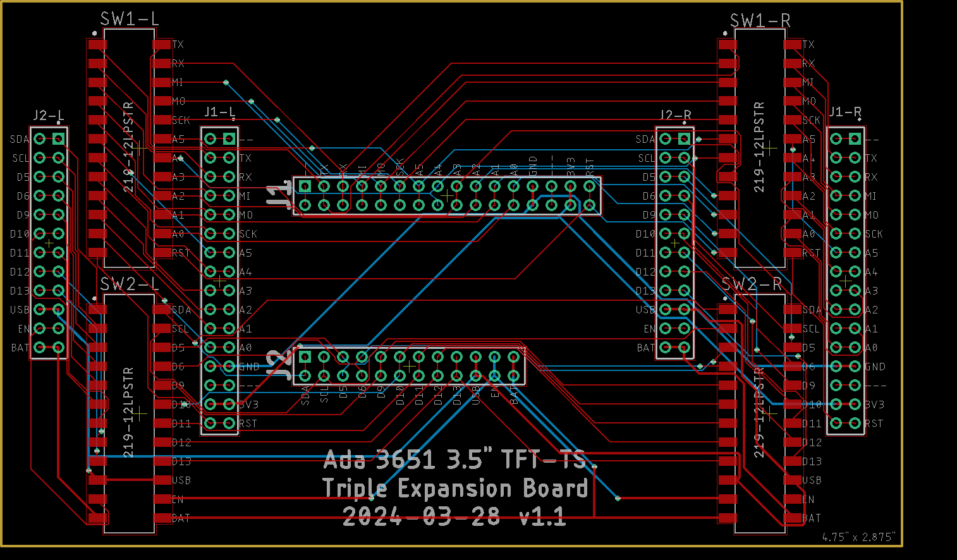Click the EN label on SW2-L
The image size is (957, 560).
coord(178,499)
